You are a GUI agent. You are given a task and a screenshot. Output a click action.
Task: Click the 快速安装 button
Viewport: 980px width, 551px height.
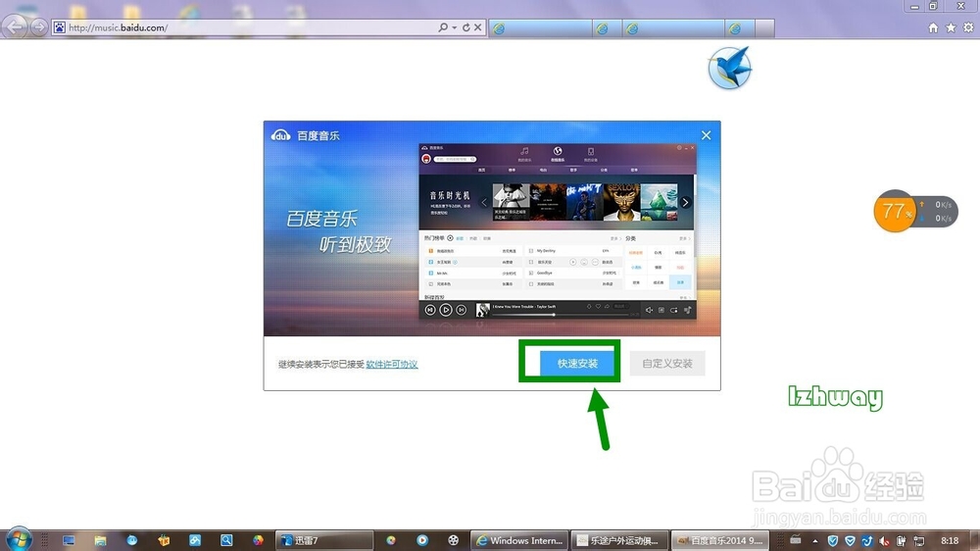577,363
